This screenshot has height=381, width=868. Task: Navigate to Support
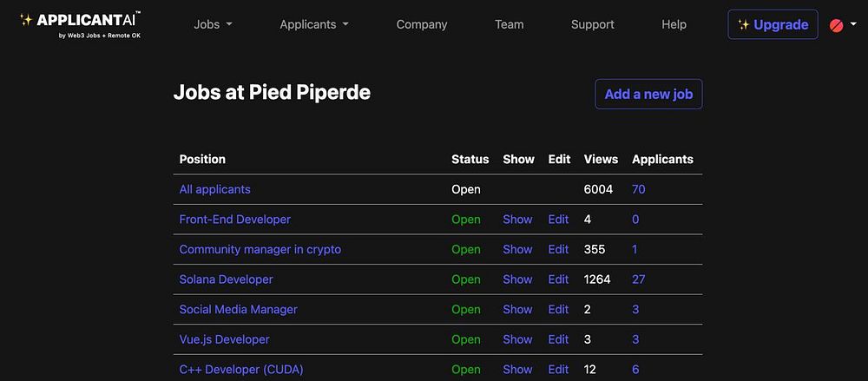592,24
